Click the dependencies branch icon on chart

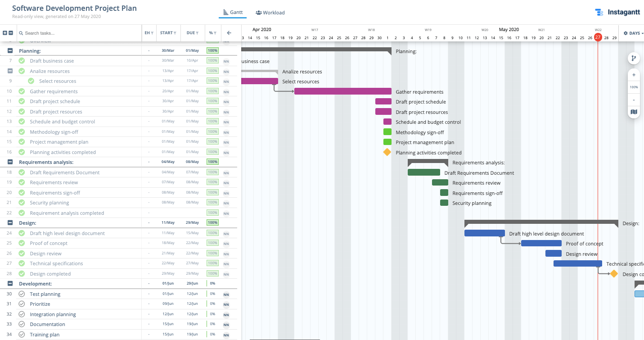(x=634, y=58)
